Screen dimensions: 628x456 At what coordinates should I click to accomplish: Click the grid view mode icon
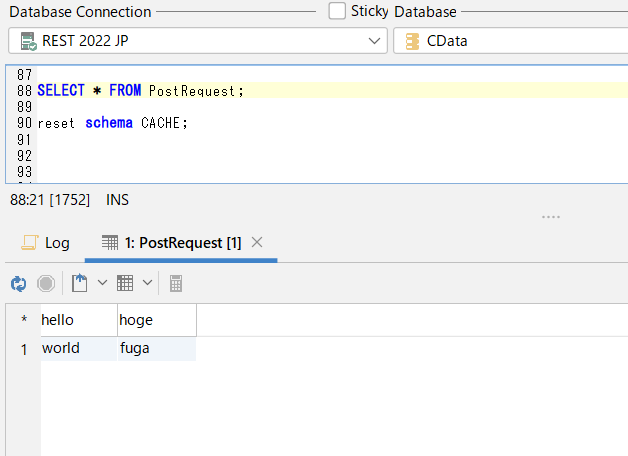125,284
